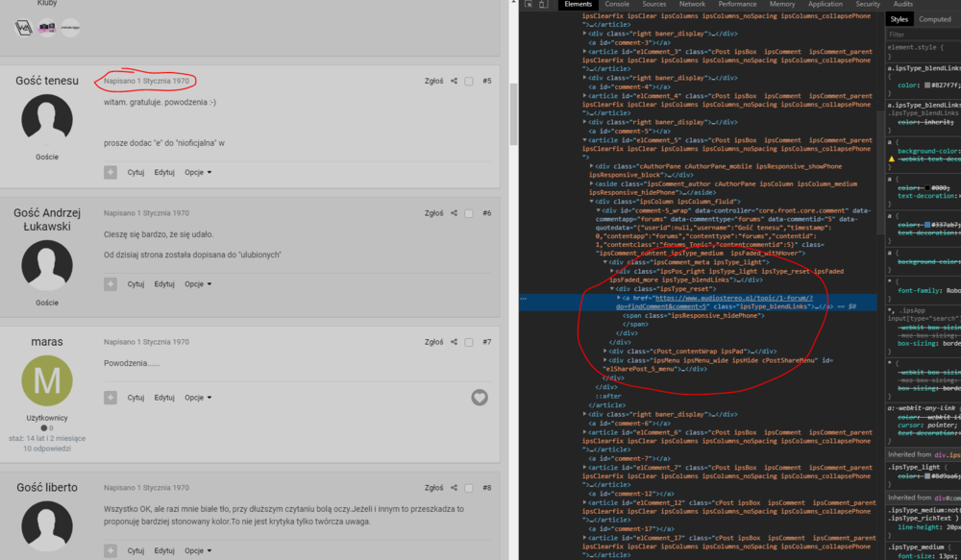Image resolution: width=961 pixels, height=560 pixels.
Task: Toggle the device toolbar icon in DevTools
Action: (545, 5)
